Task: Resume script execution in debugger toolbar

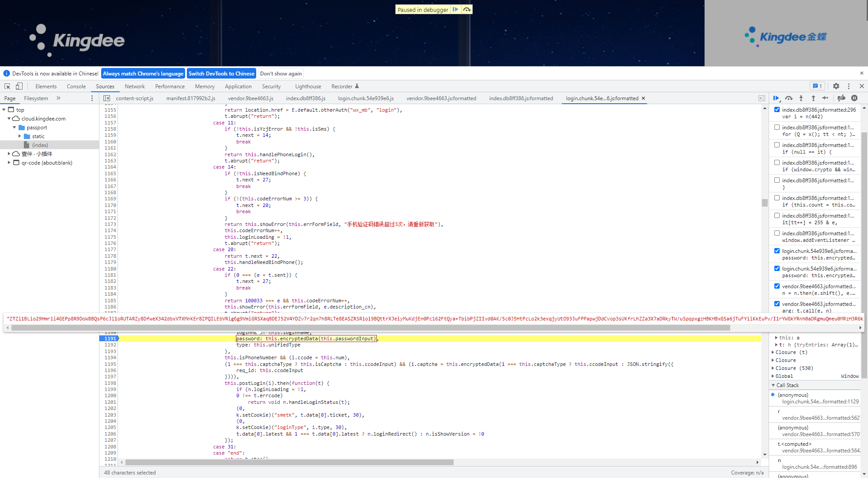Action: [x=776, y=98]
